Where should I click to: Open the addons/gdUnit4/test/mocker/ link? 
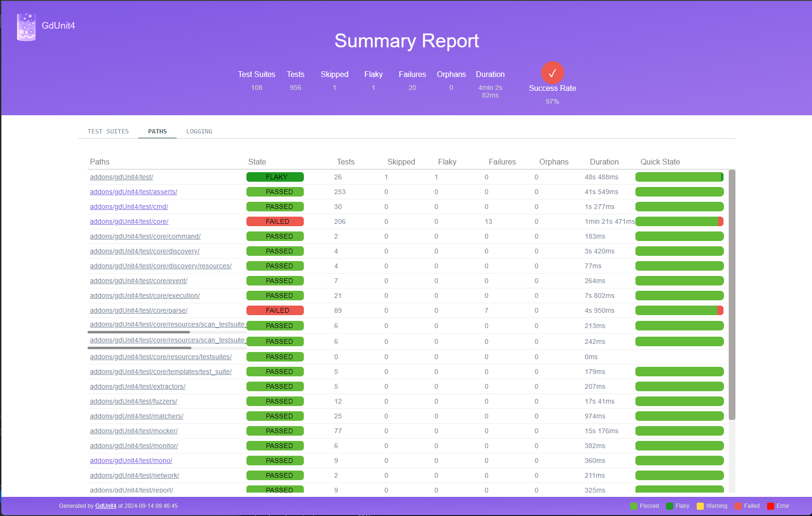coord(134,431)
